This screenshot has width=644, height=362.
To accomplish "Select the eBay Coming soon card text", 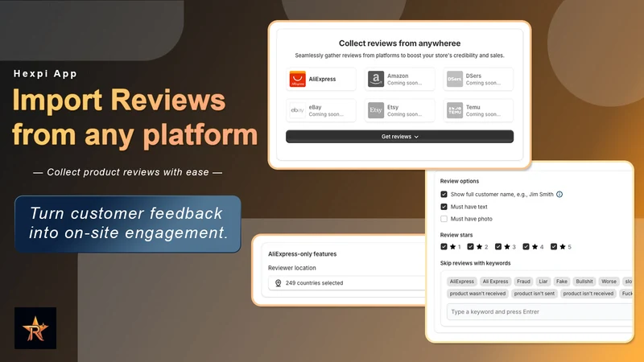I will 326,110.
